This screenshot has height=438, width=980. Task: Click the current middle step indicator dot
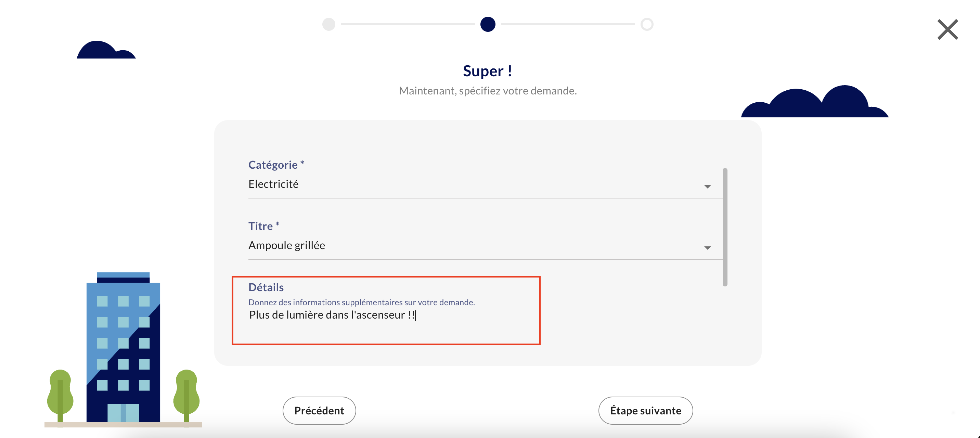[x=488, y=24]
